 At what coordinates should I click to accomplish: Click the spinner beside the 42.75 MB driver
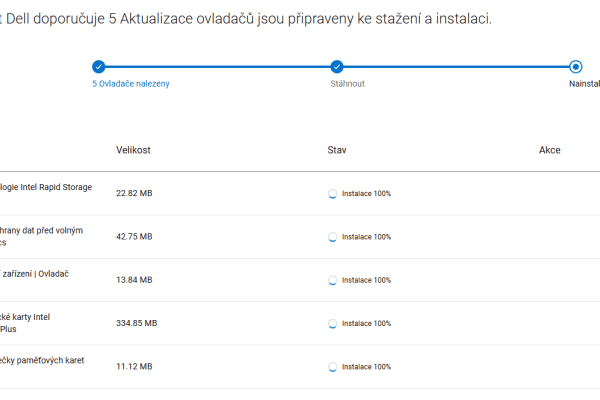(333, 237)
